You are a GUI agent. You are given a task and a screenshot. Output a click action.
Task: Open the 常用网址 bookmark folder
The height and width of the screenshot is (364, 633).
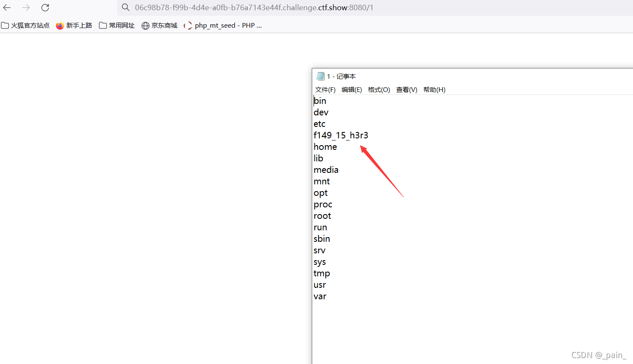pos(117,26)
